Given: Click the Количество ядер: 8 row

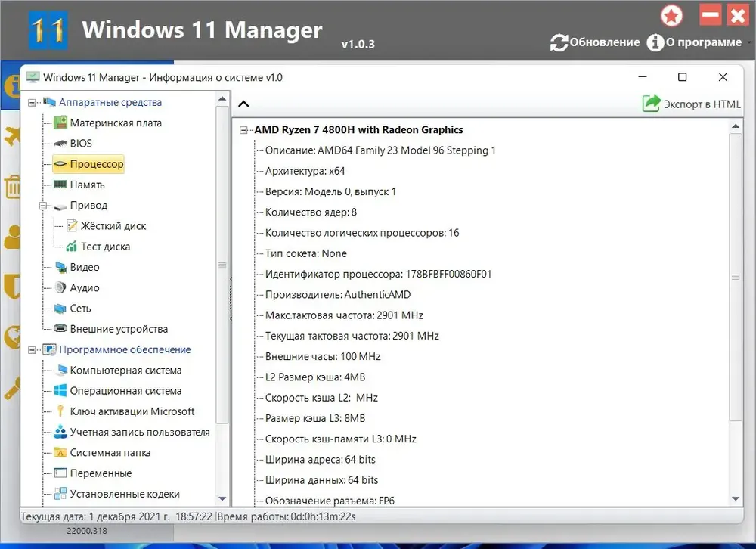Looking at the screenshot, I should pos(311,212).
